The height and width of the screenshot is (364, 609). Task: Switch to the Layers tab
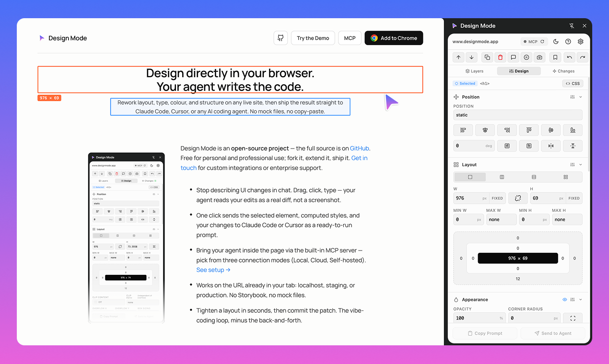point(474,71)
